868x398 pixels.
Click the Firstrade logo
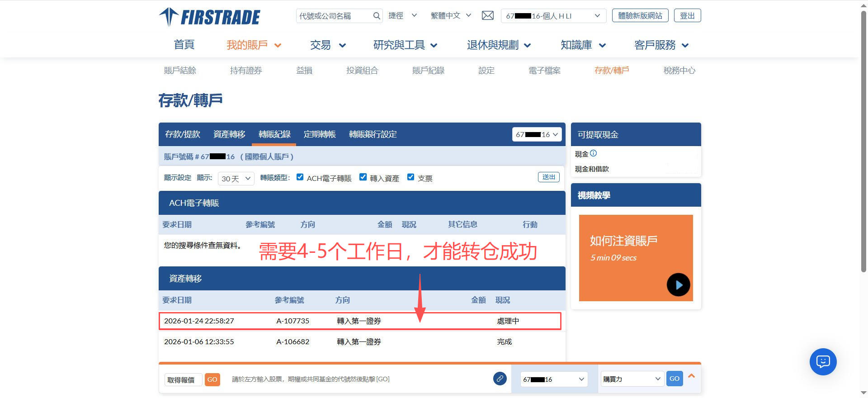coord(210,17)
